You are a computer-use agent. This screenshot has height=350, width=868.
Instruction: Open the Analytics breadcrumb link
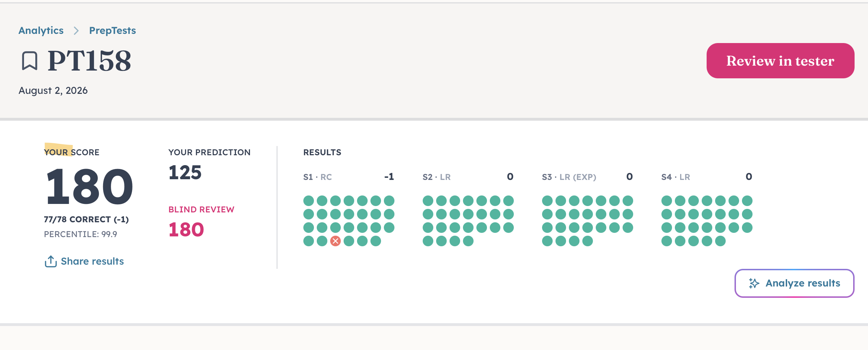pyautogui.click(x=41, y=31)
